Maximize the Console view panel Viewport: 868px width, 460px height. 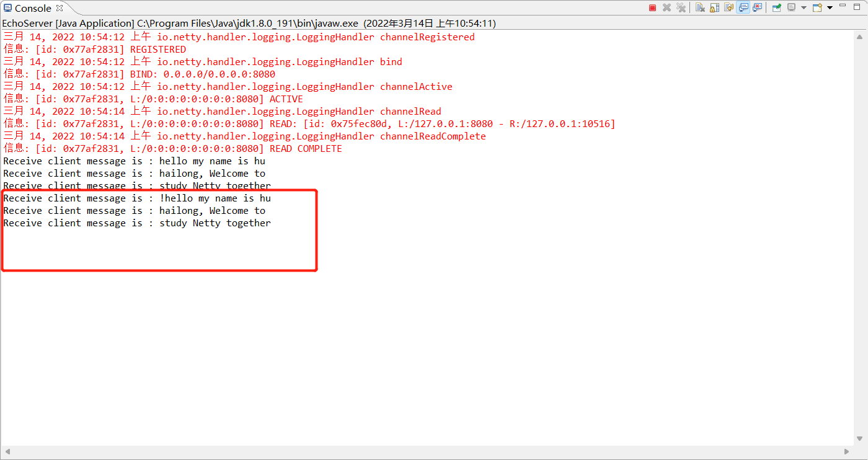(x=857, y=7)
